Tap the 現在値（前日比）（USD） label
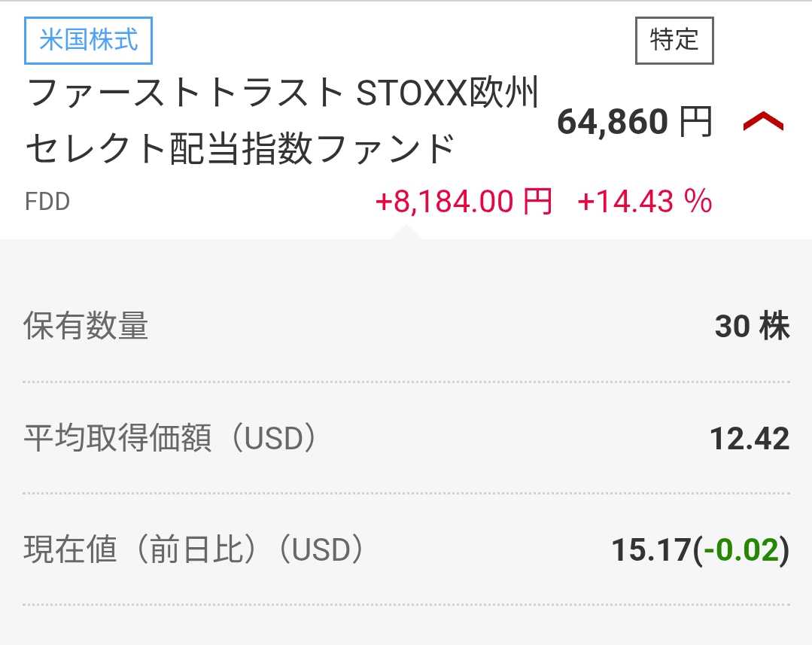Image resolution: width=812 pixels, height=645 pixels. (x=194, y=551)
